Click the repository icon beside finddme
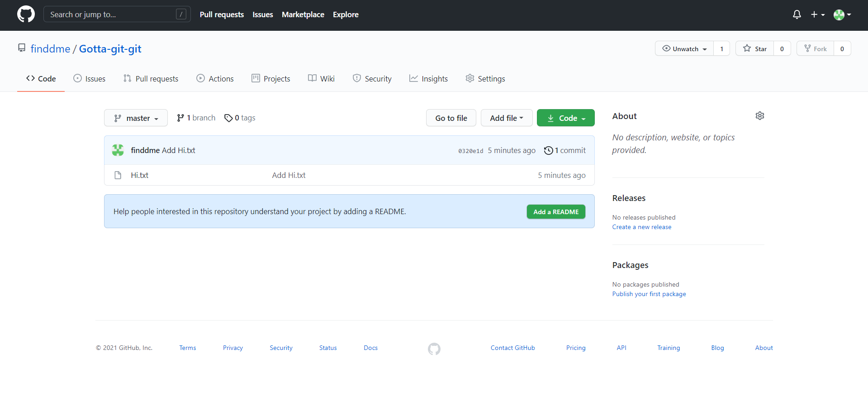The width and height of the screenshot is (868, 407). click(x=22, y=48)
